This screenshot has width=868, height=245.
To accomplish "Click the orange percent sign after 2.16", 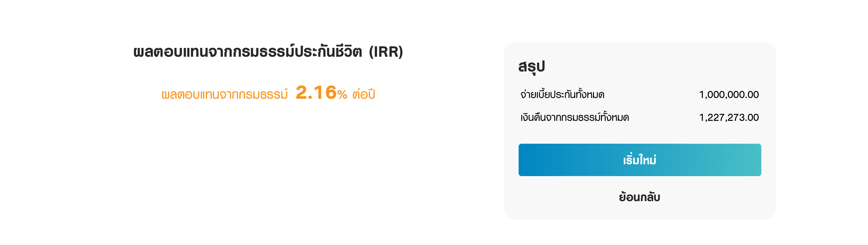I will [x=342, y=95].
